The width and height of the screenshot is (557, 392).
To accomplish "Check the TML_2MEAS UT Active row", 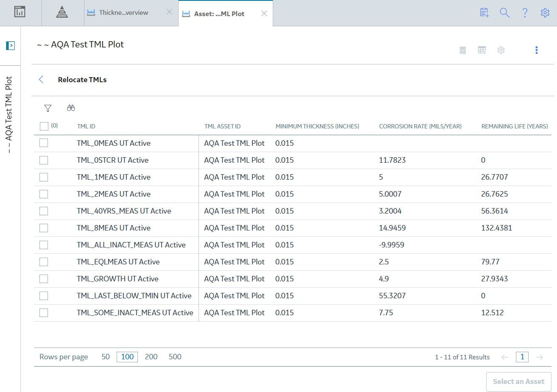I will coord(44,194).
